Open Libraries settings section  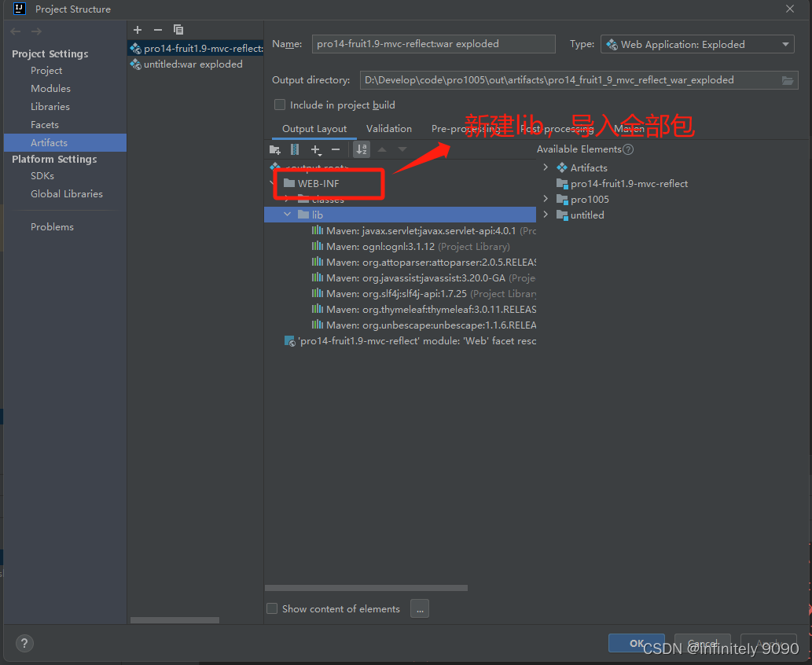[50, 107]
